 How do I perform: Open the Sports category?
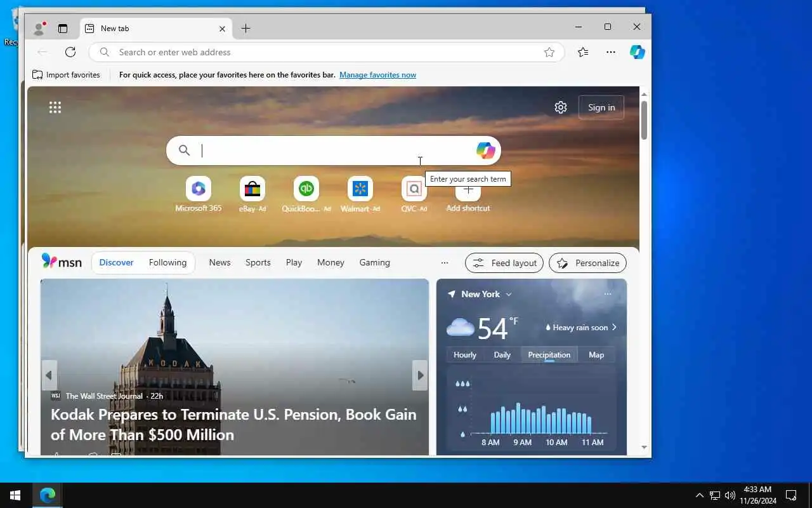tap(258, 262)
